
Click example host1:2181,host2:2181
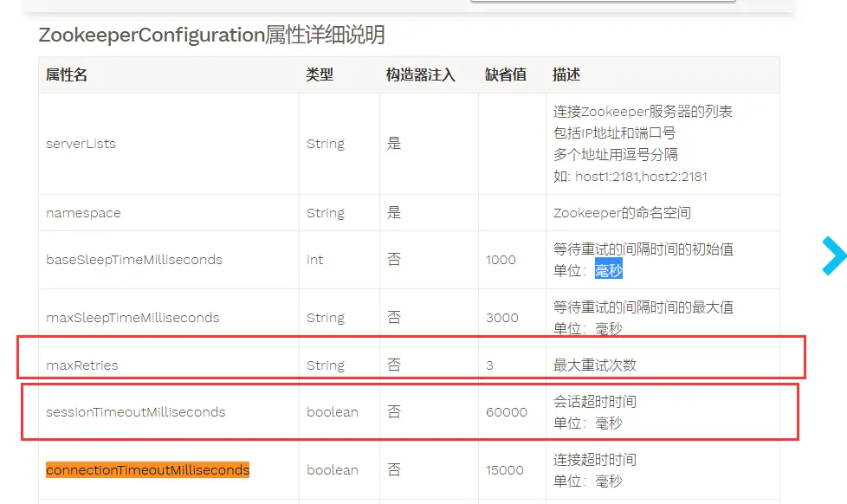641,177
